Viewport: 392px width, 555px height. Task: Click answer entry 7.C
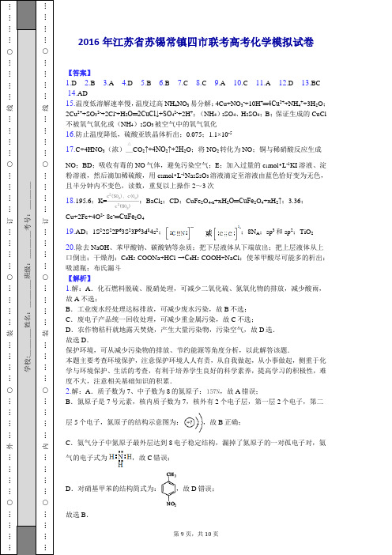click(x=183, y=83)
